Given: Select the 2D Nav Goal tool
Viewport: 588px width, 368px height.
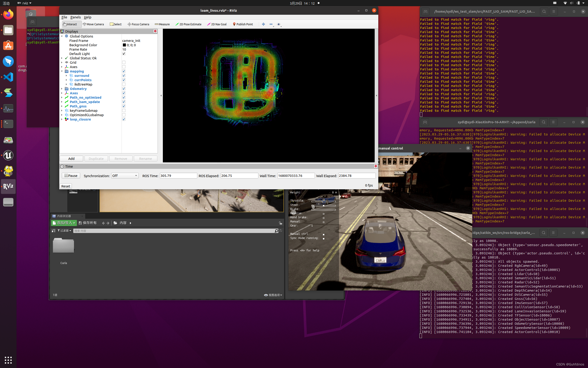Looking at the screenshot, I should coord(217,24).
